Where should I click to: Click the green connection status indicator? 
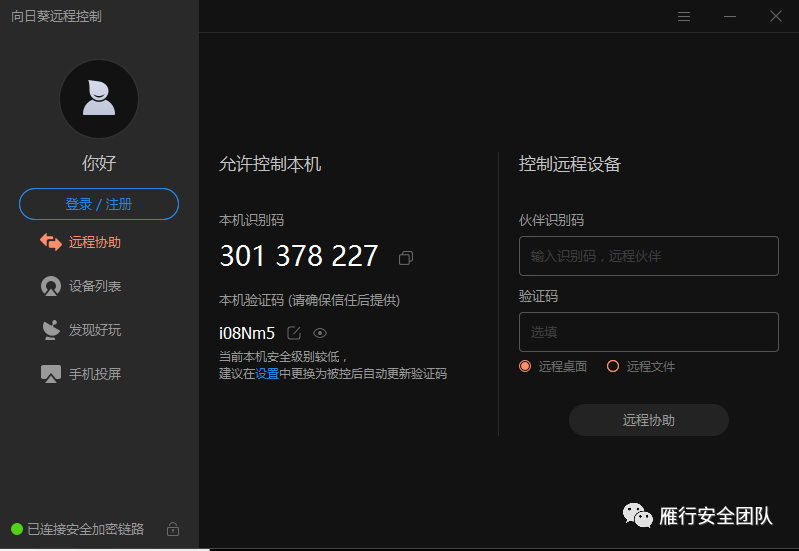17,529
